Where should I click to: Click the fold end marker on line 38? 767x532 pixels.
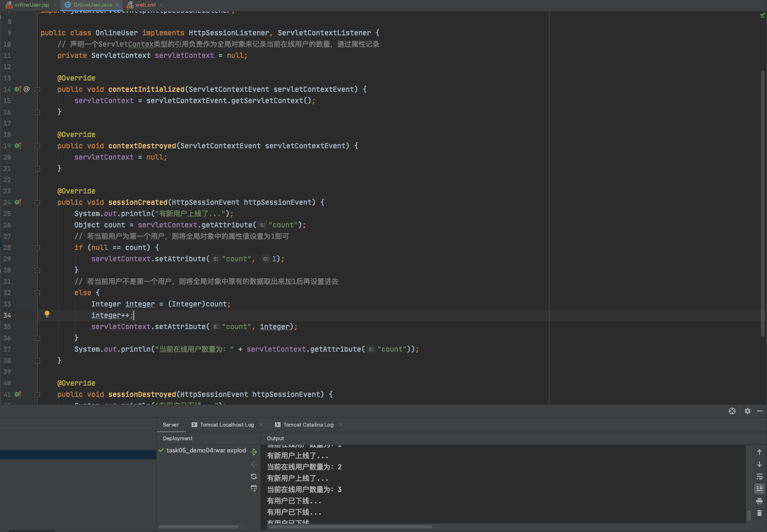[x=37, y=361]
